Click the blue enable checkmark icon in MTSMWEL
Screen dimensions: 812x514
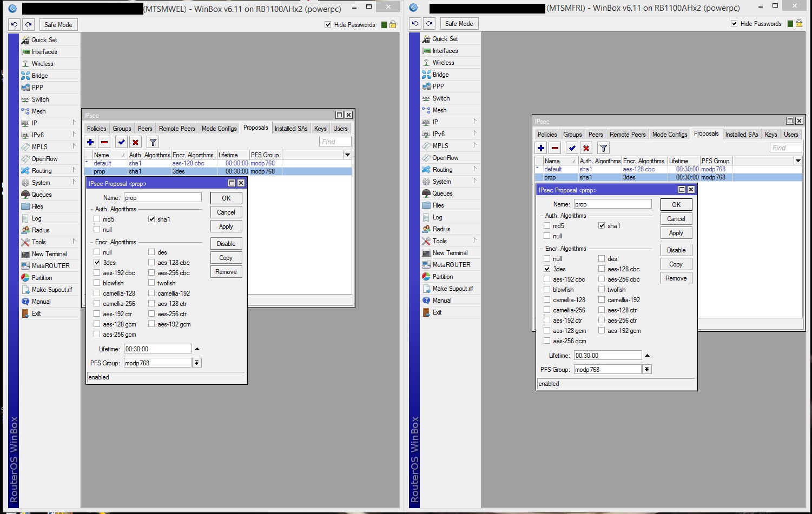122,142
